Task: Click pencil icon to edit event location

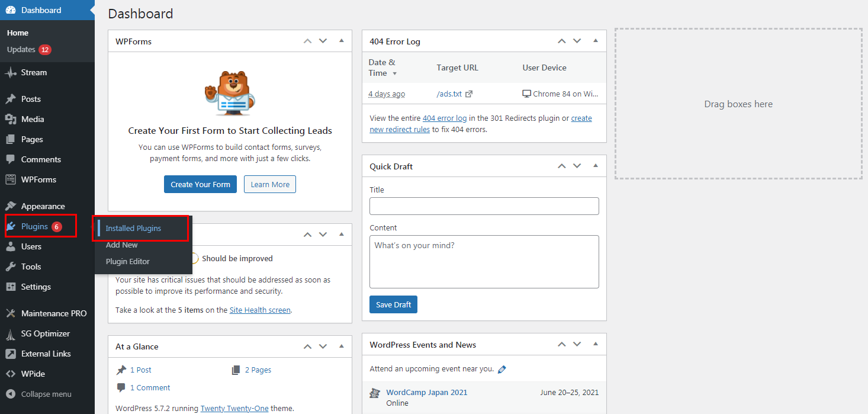Action: (502, 369)
